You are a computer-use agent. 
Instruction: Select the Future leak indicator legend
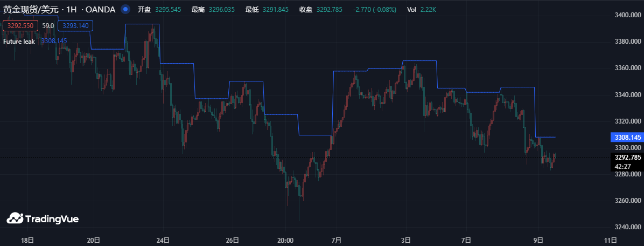pos(19,41)
